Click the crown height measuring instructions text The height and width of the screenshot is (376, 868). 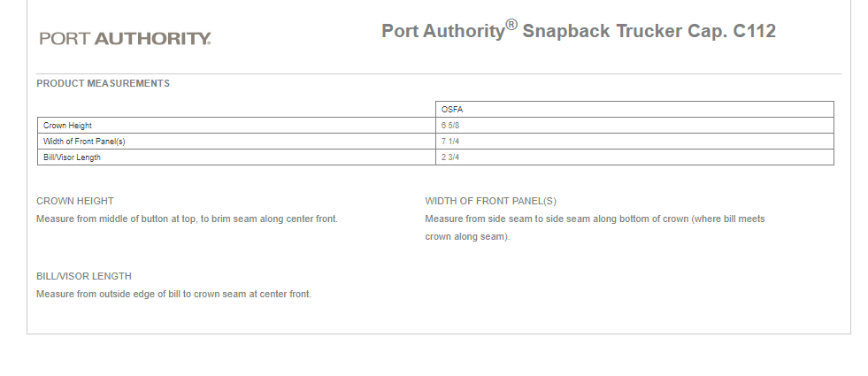[x=187, y=219]
